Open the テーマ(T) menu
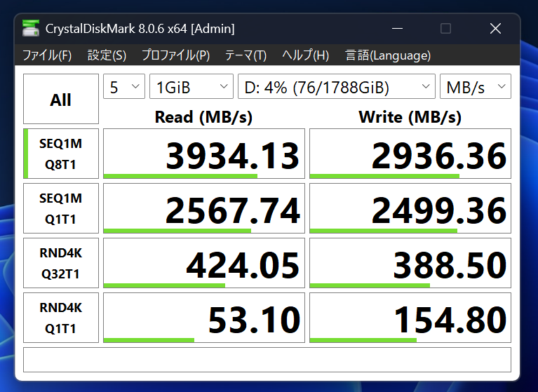 pyautogui.click(x=246, y=55)
